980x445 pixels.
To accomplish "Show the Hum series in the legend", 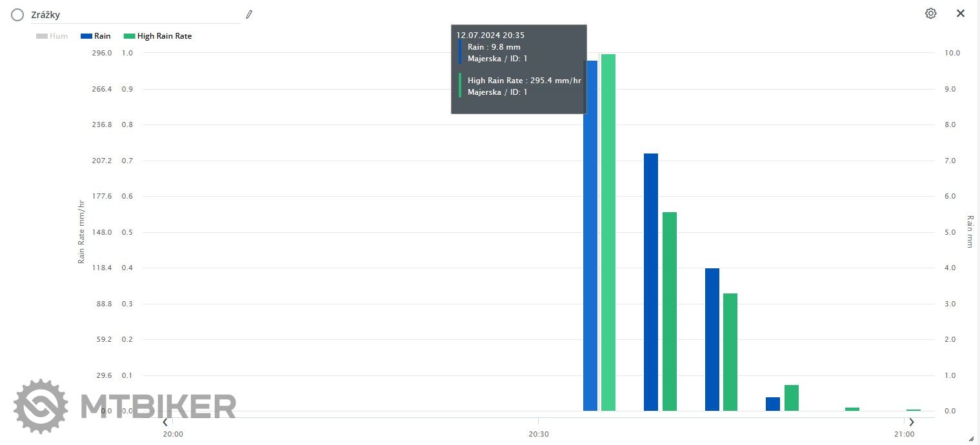I will pos(52,36).
